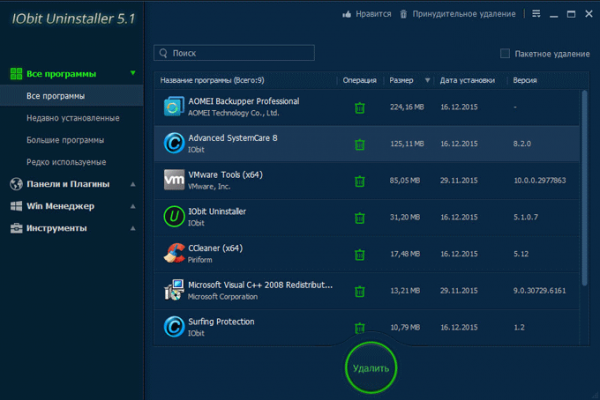The image size is (600, 400).
Task: Expand the Инструменты section arrow
Action: pyautogui.click(x=133, y=229)
